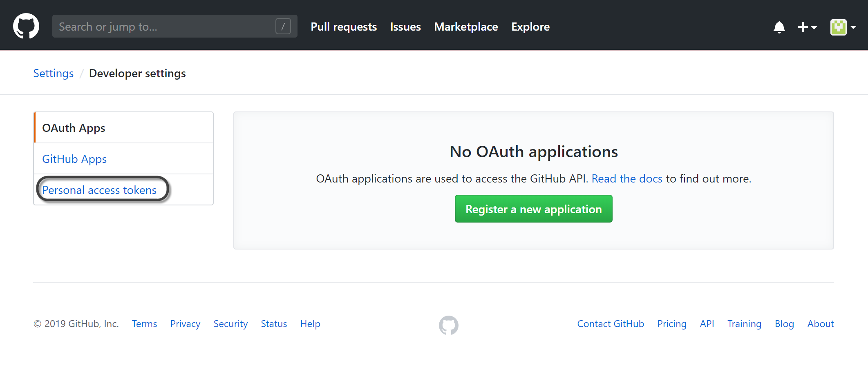The image size is (868, 392).
Task: Click the Developer settings breadcrumb text
Action: [x=137, y=73]
